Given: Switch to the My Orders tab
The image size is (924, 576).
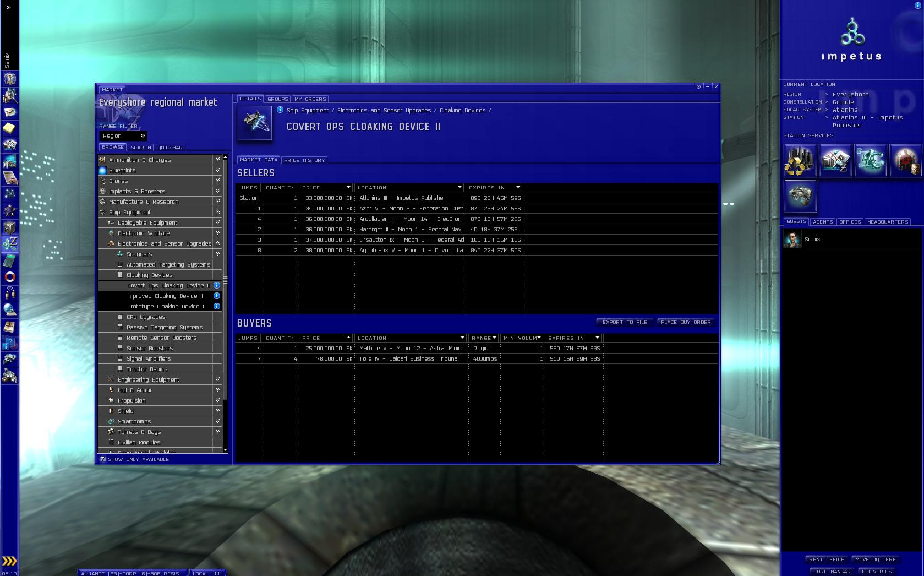Looking at the screenshot, I should click(310, 99).
